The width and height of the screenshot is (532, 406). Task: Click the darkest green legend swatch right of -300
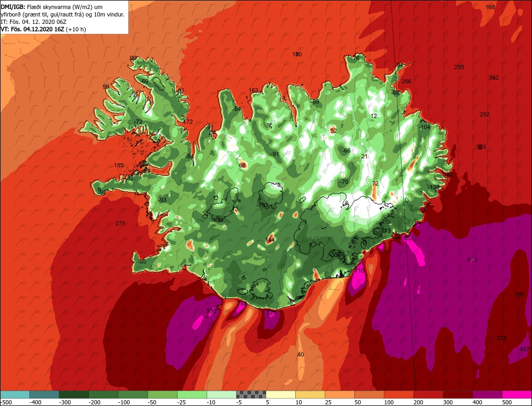coord(74,394)
